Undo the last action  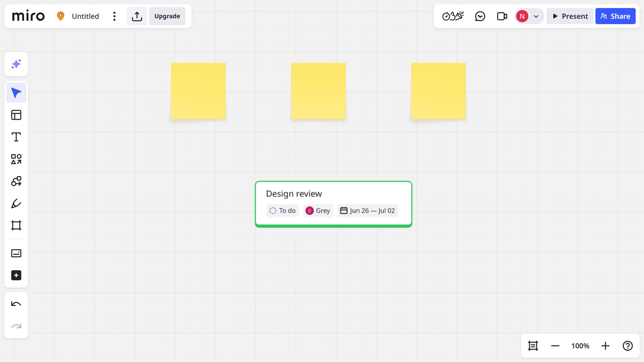pyautogui.click(x=16, y=304)
